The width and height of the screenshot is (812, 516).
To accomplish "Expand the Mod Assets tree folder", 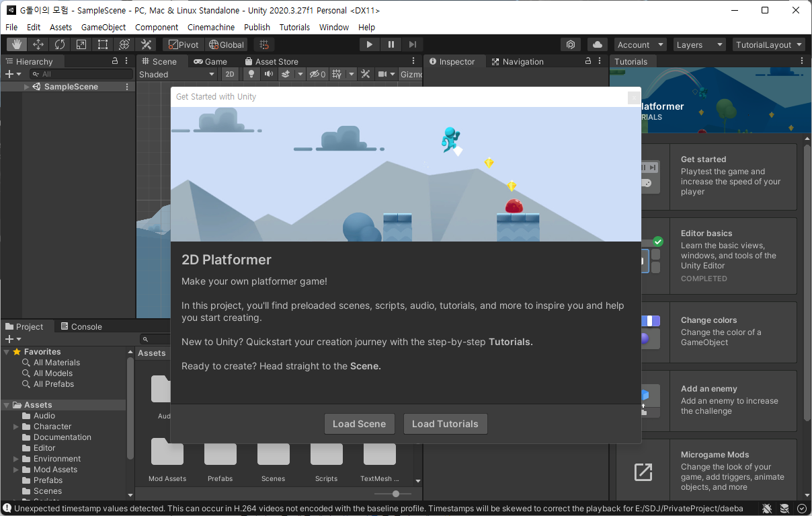I will point(16,470).
